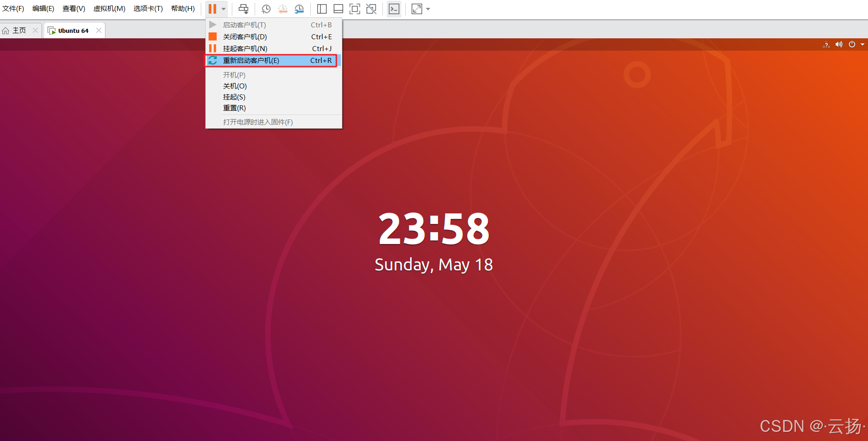Click the Unity mode icon
This screenshot has height=441, width=868.
coord(371,9)
